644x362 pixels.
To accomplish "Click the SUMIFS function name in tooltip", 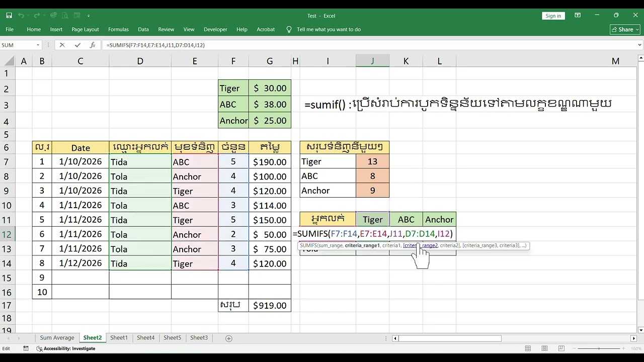I will point(307,245).
